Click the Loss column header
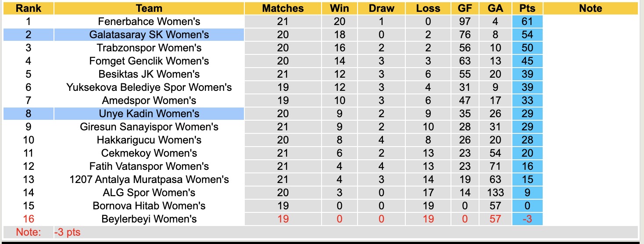Image resolution: width=644 pixels, height=244 pixels. [x=428, y=8]
